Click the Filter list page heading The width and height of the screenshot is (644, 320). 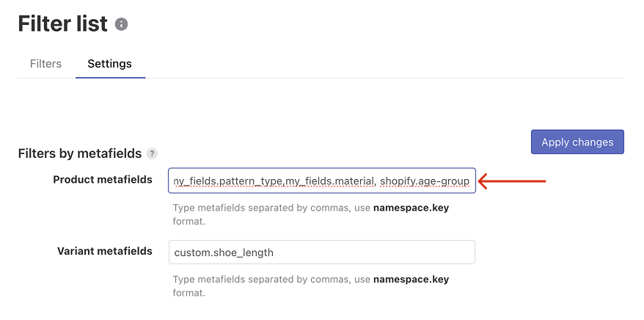point(63,23)
